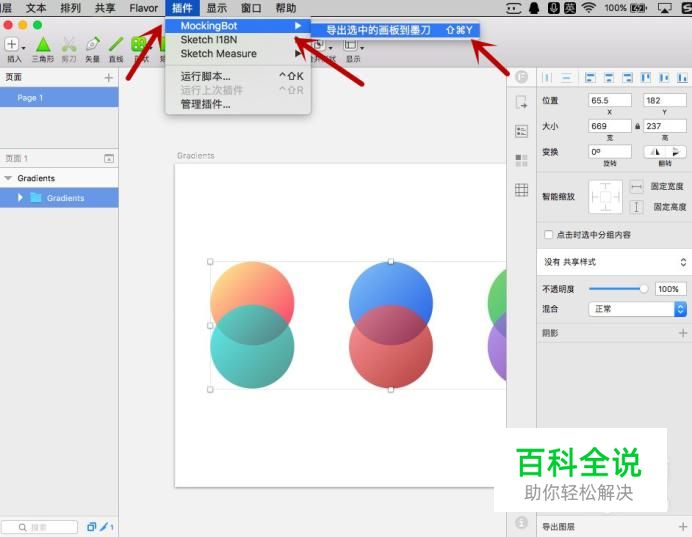Align selected layers to bottom edge
Screen dimensions: 692x537
coord(682,78)
